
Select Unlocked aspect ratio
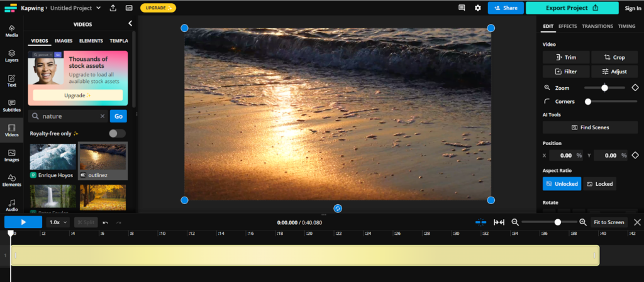562,184
